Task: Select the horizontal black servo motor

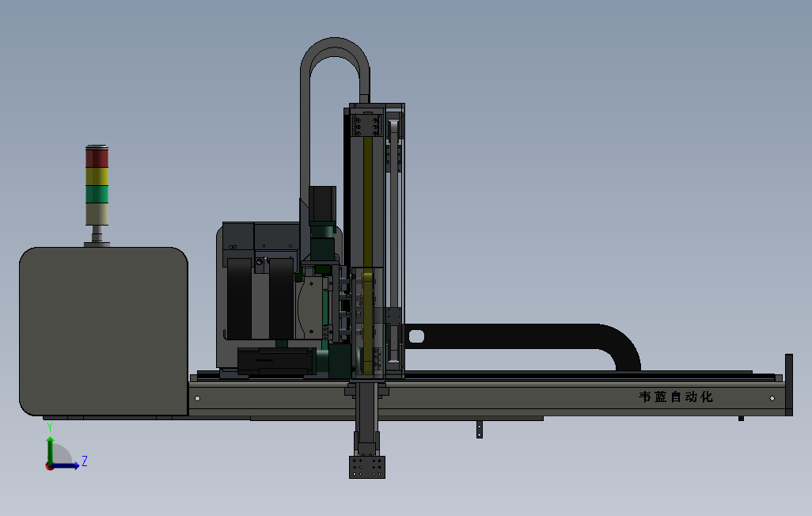Action: coord(277,361)
